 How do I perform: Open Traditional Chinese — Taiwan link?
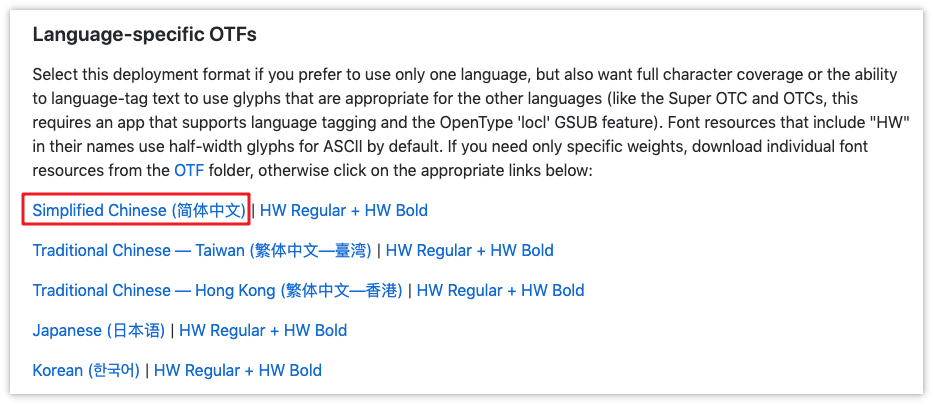[x=201, y=250]
